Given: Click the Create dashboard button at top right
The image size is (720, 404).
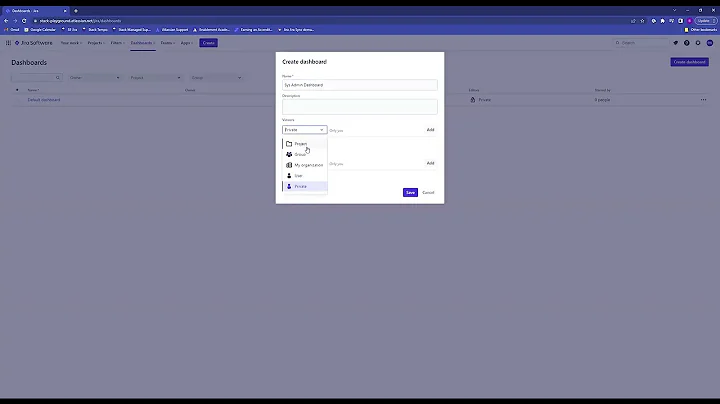Looking at the screenshot, I should pos(689,62).
